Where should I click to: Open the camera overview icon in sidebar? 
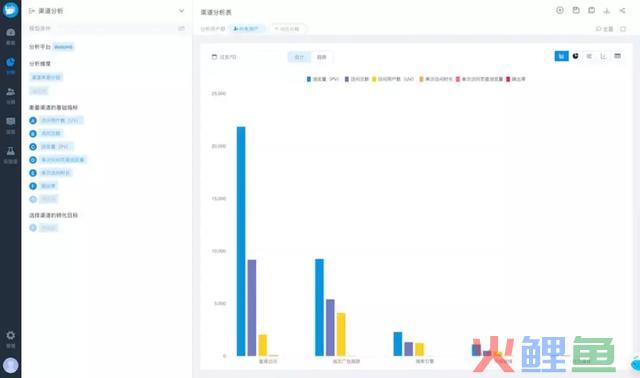click(x=11, y=36)
